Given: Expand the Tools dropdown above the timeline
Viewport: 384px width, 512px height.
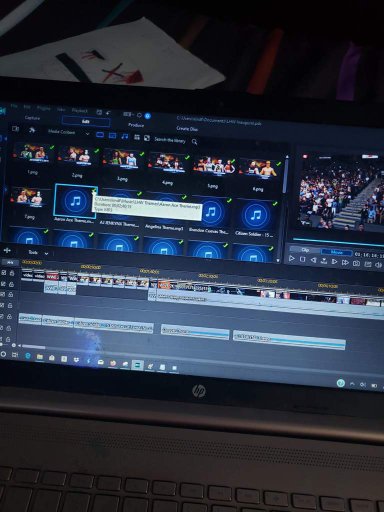Looking at the screenshot, I should [x=38, y=253].
